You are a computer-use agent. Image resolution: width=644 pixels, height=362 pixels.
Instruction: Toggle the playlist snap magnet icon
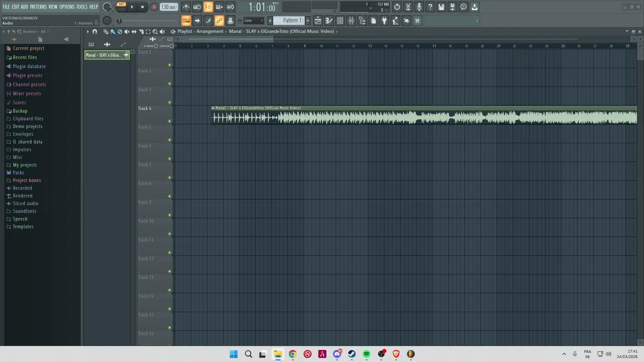click(x=95, y=31)
